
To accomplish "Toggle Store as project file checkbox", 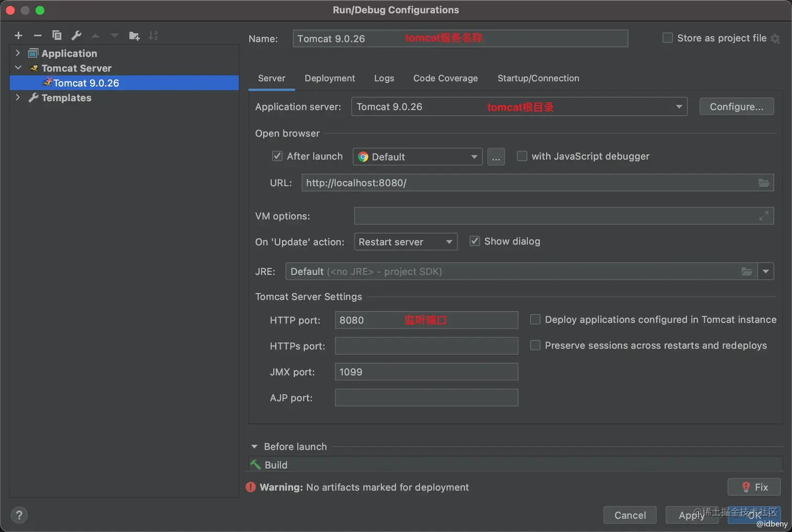I will 668,38.
